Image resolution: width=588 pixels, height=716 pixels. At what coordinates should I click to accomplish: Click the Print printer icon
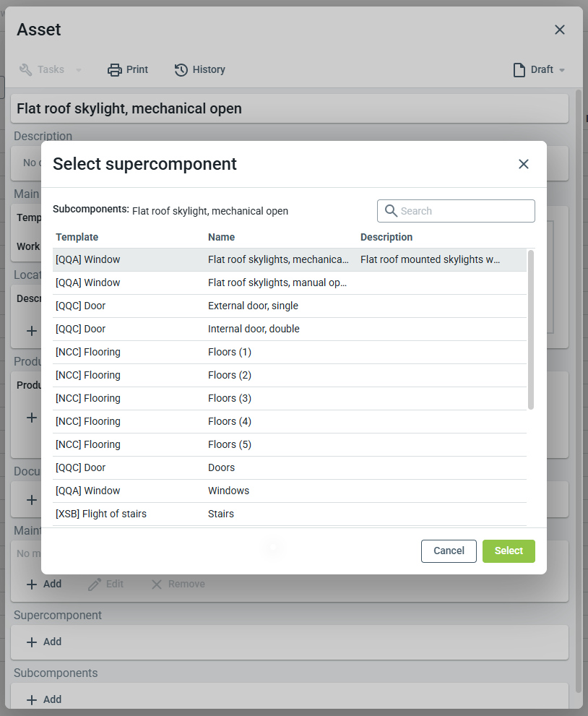click(x=115, y=70)
